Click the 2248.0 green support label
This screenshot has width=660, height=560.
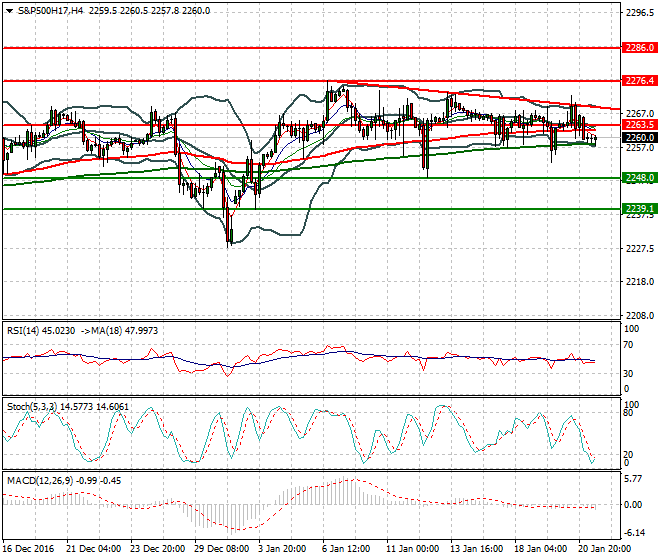click(639, 178)
